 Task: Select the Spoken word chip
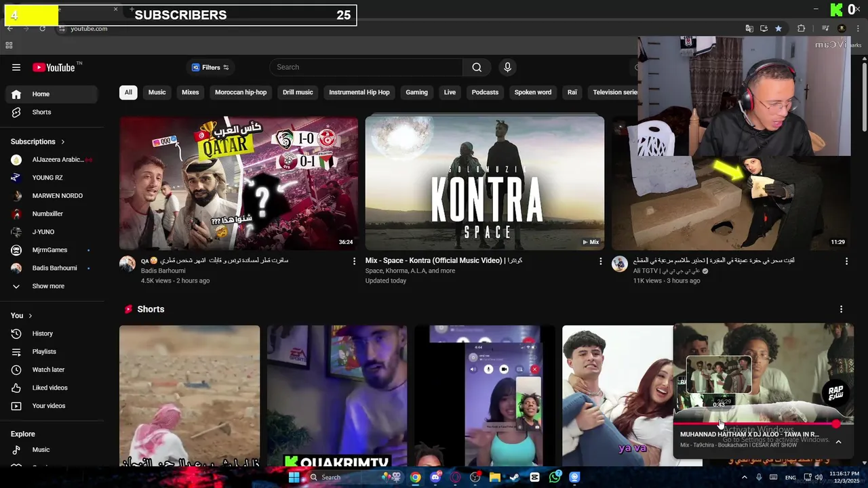coord(533,92)
